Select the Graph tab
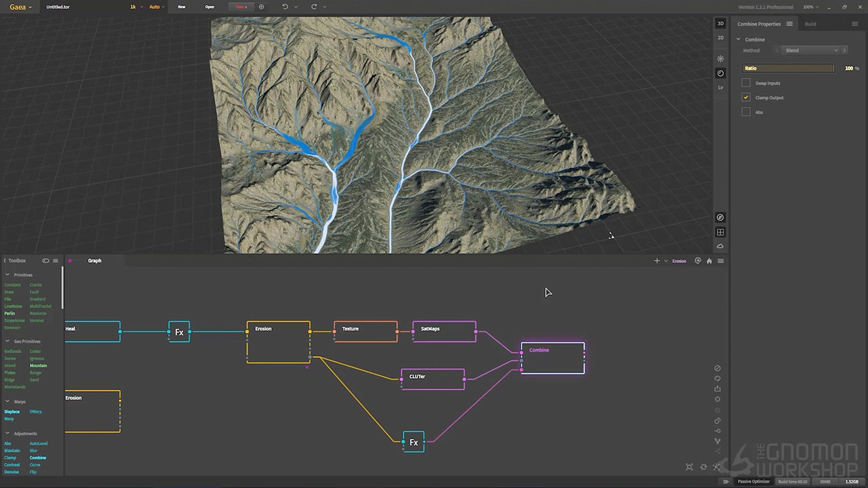Screen dimensions: 868x488 click(94, 261)
